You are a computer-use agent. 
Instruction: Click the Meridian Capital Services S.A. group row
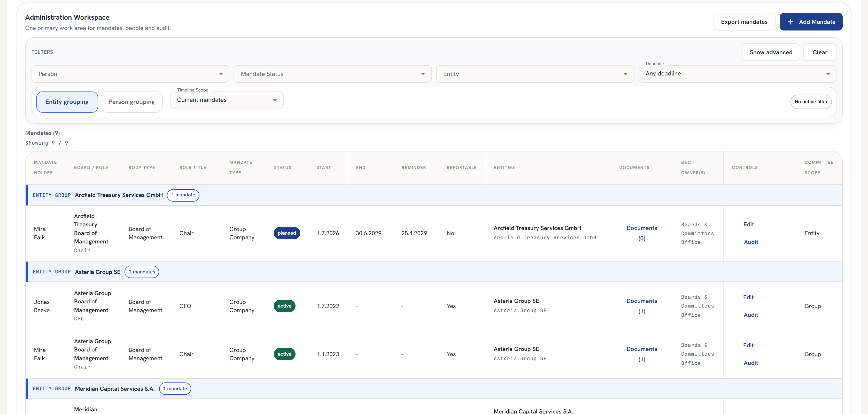(x=434, y=389)
